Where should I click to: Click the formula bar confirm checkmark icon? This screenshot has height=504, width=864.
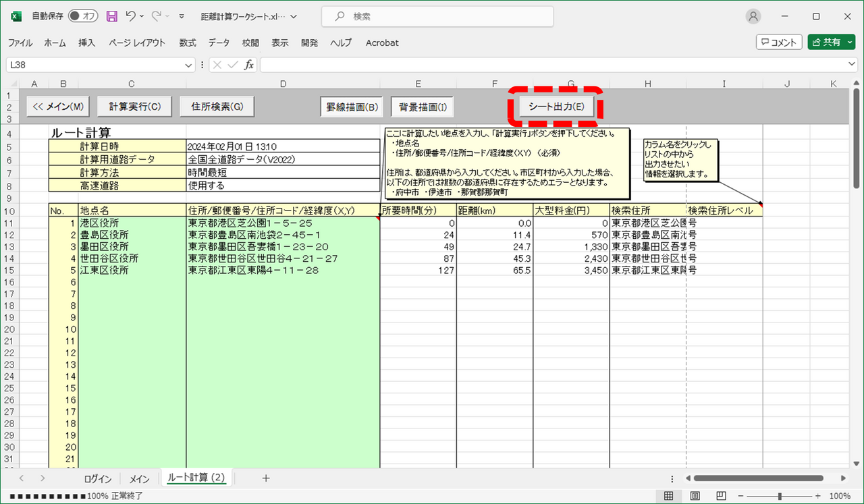pos(233,65)
